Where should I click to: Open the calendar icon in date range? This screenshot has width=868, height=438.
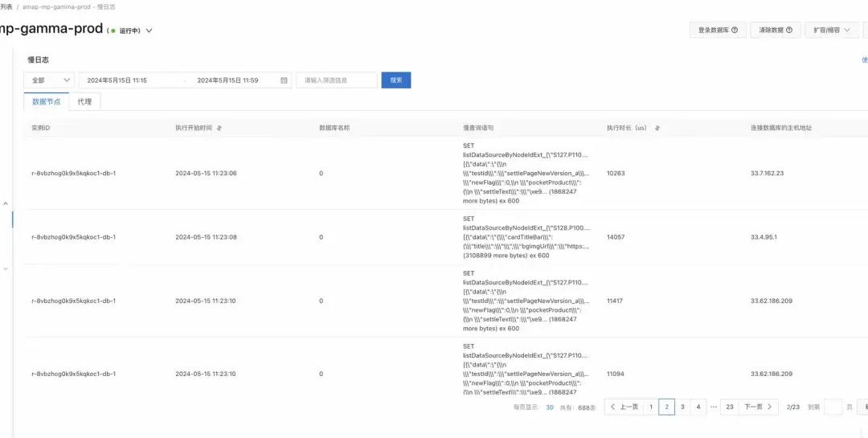tap(284, 80)
